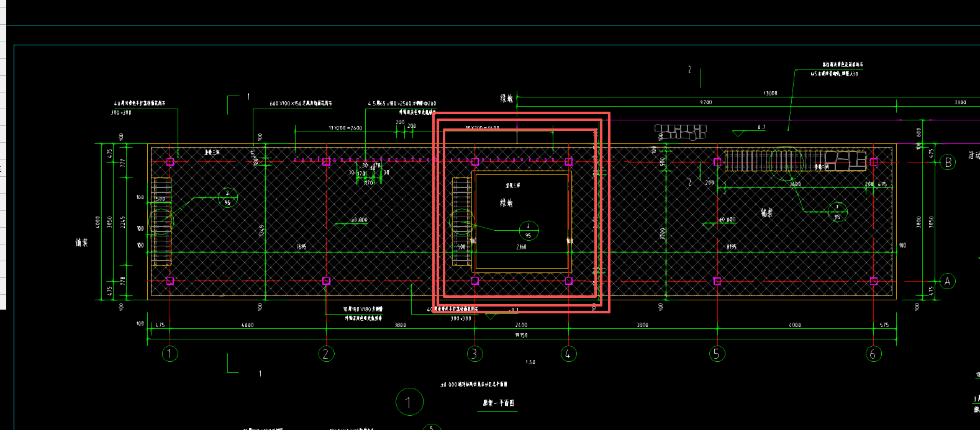Select grid axis bubble 3

(474, 354)
